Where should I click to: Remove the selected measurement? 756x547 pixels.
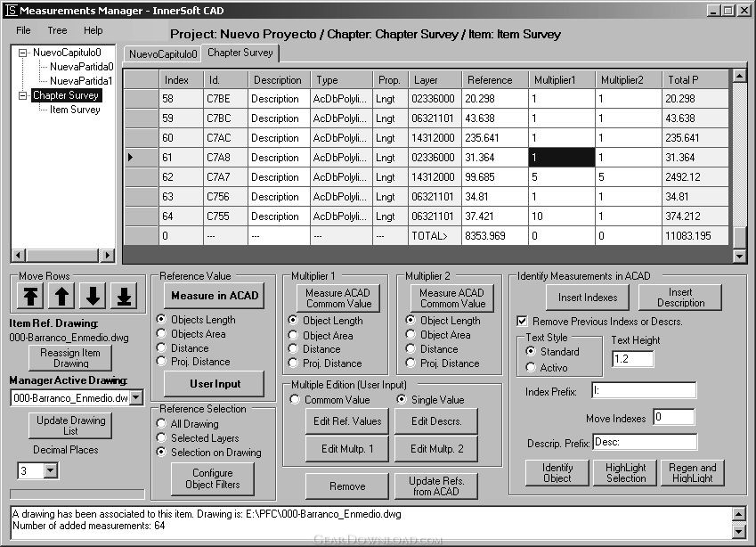coord(347,486)
